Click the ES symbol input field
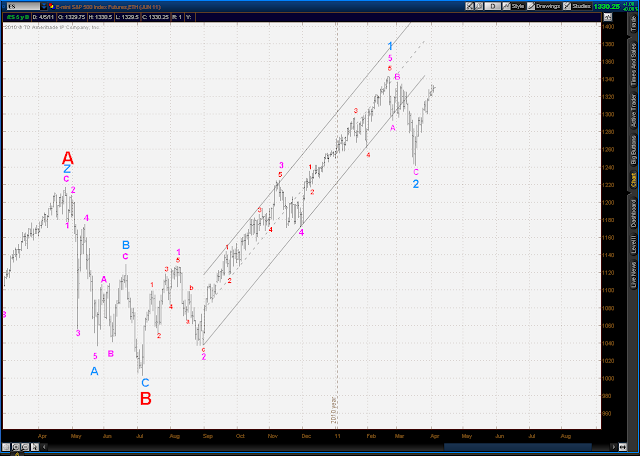This screenshot has height=456, width=640. coord(24,7)
